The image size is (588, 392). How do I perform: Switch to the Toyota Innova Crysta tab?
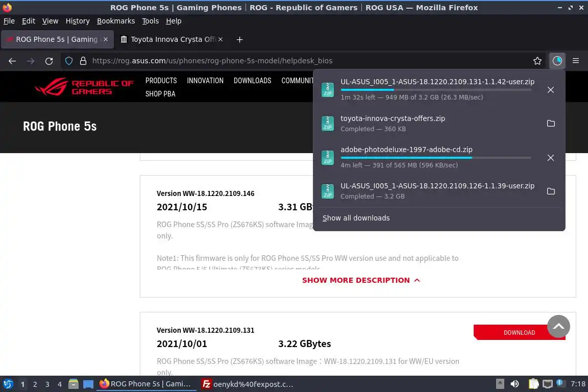coord(173,39)
